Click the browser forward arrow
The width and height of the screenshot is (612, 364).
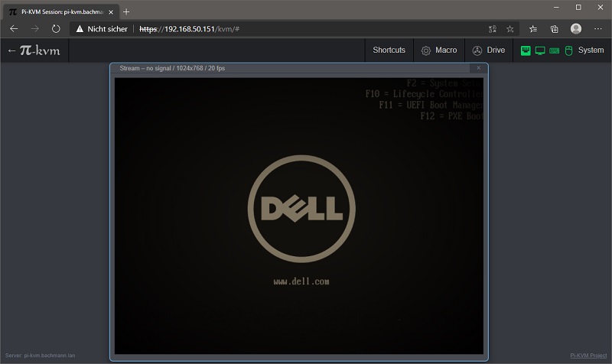coord(34,29)
